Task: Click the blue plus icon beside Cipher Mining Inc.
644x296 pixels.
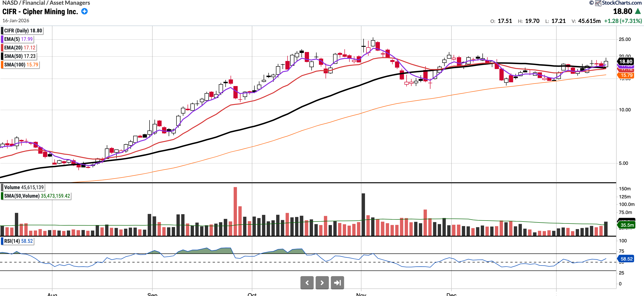Action: pyautogui.click(x=85, y=12)
